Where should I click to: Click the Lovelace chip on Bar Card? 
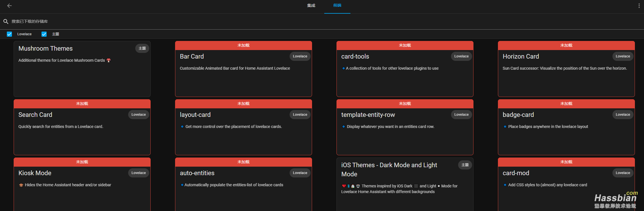pos(300,56)
